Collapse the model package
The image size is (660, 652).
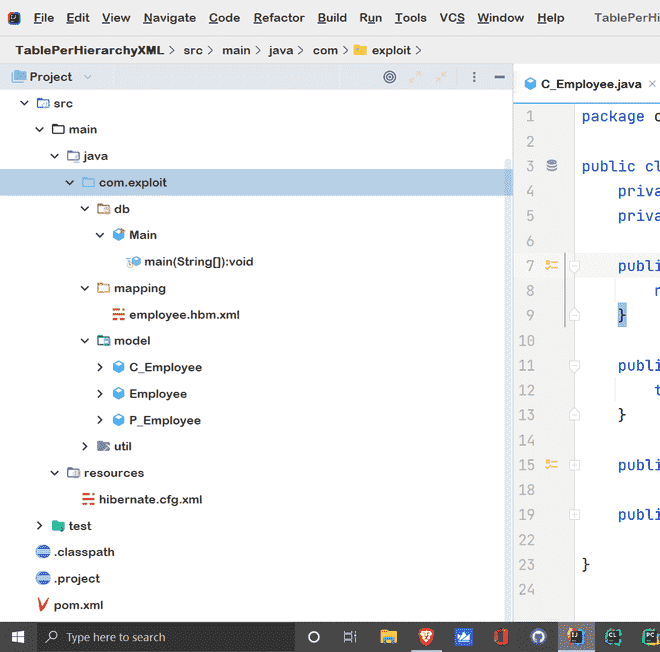(85, 341)
